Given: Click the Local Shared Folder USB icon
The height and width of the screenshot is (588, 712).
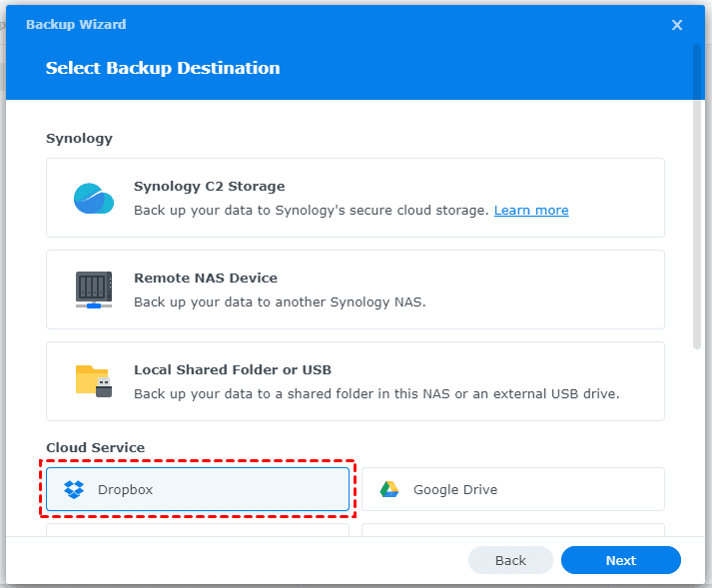Looking at the screenshot, I should (x=94, y=381).
